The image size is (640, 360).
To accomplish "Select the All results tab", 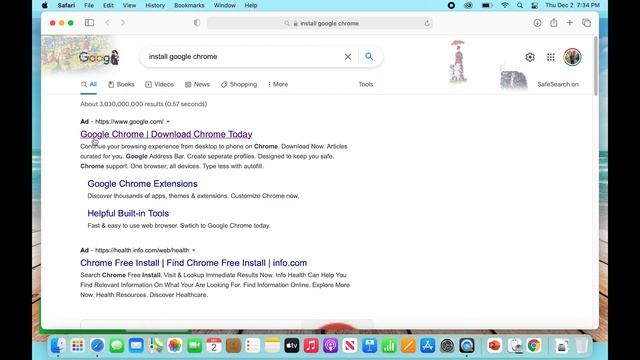I will point(89,84).
